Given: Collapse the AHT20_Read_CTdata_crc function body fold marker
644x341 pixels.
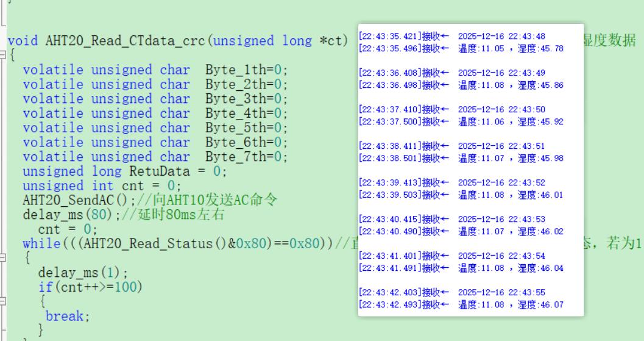Looking at the screenshot, I should pyautogui.click(x=2, y=55).
